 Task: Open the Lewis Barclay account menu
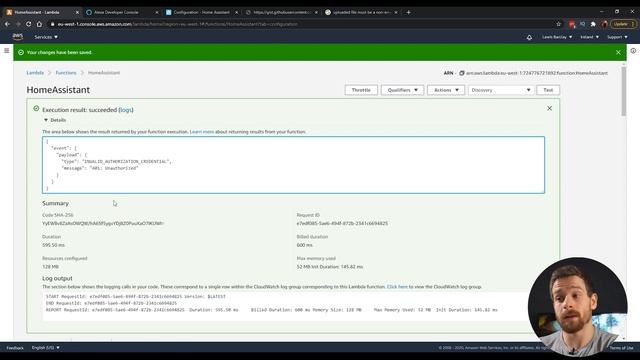coord(557,37)
